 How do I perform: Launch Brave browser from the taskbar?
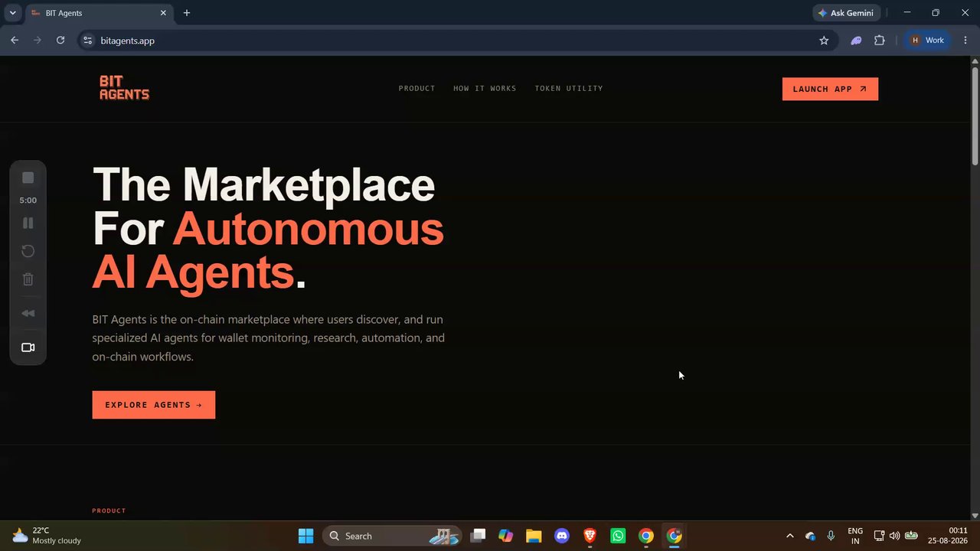590,536
